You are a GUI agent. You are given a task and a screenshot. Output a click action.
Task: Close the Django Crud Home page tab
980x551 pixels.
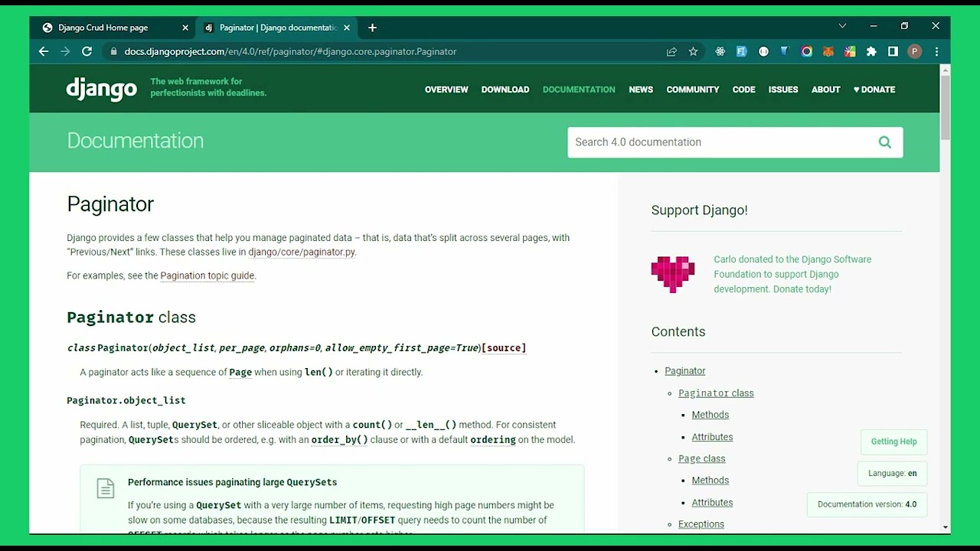coord(185,28)
